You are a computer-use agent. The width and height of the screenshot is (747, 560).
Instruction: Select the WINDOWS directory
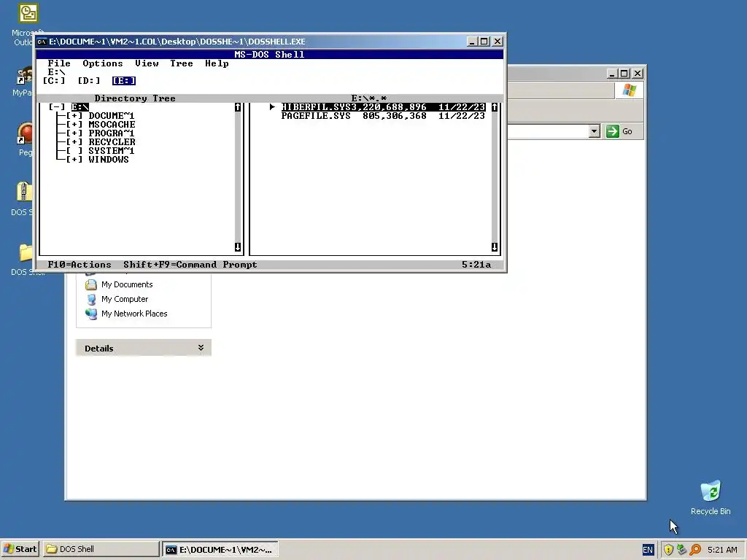click(x=109, y=160)
